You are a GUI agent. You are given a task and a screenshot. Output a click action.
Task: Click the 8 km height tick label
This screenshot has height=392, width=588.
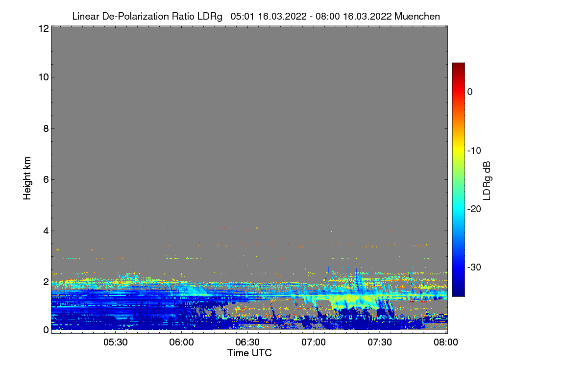[x=45, y=128]
